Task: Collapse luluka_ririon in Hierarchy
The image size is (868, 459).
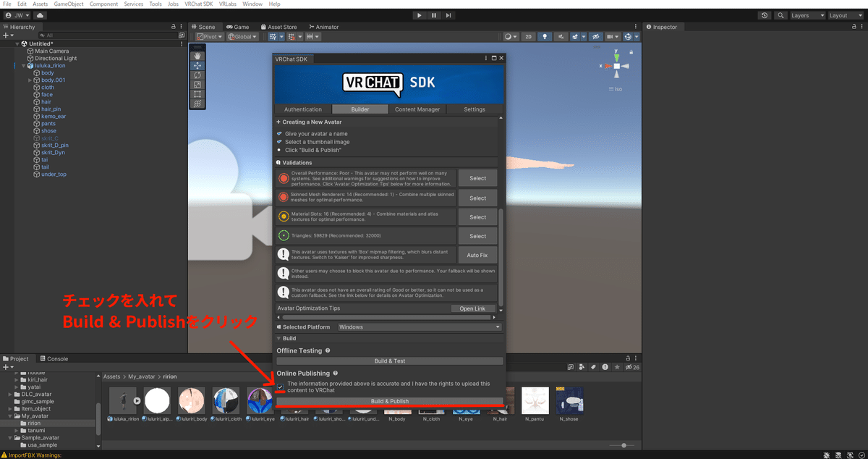Action: 24,65
